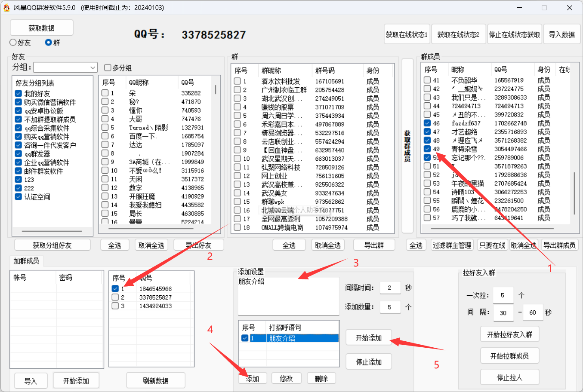Switch to the 加群成员 tab
583x392 pixels.
[26, 261]
